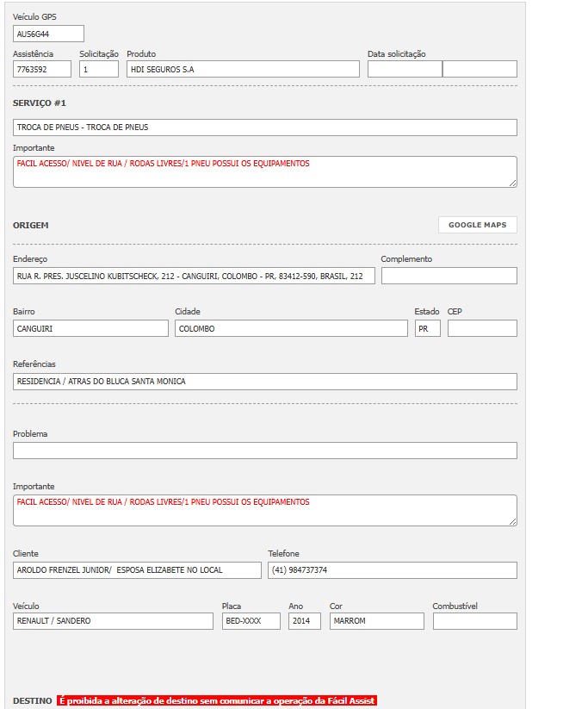Click the Cliente name field
This screenshot has height=709, width=588.
137,570
